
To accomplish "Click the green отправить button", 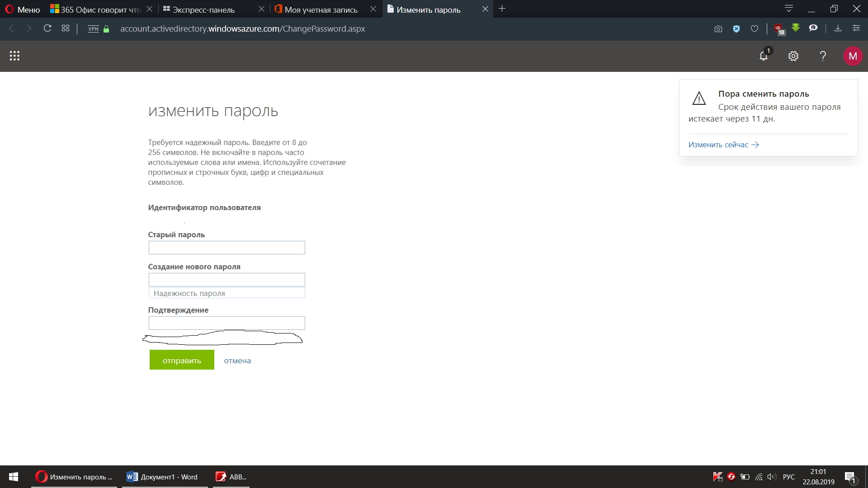I will [182, 360].
